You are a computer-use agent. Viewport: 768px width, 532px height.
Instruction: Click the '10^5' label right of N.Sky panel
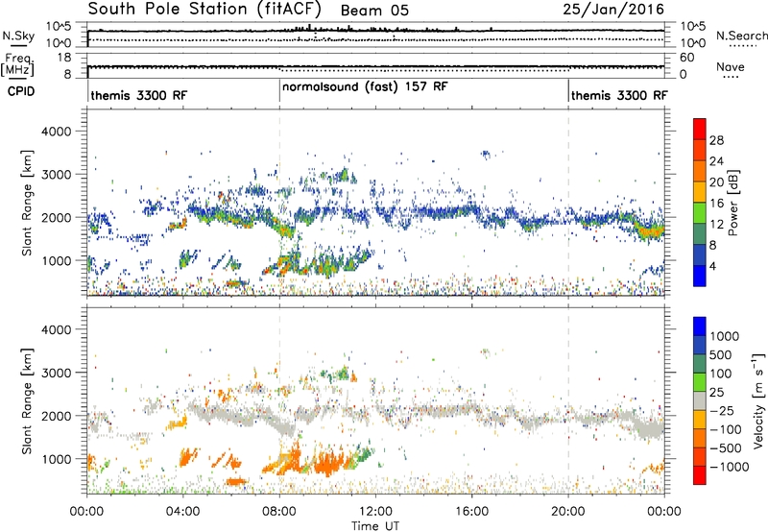[x=692, y=27]
